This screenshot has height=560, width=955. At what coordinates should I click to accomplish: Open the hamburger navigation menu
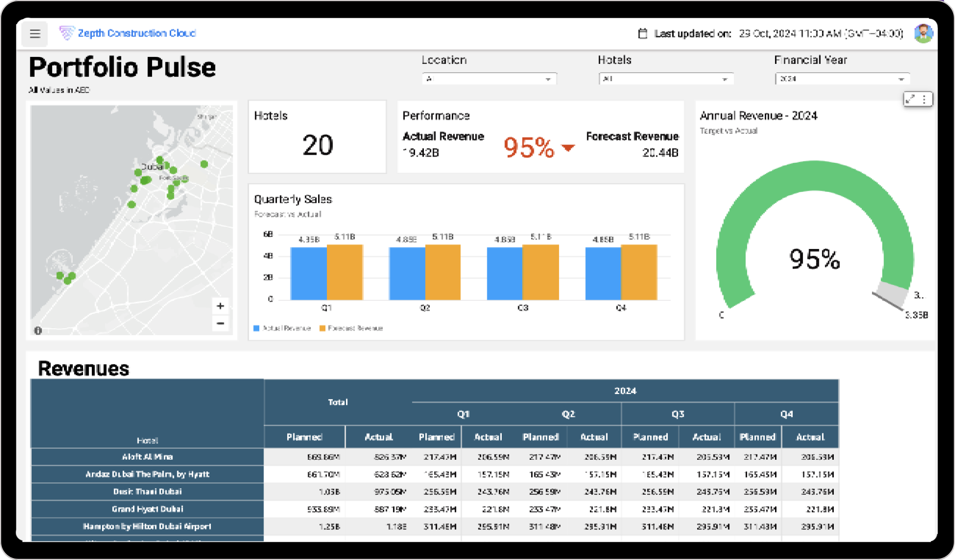coord(35,34)
